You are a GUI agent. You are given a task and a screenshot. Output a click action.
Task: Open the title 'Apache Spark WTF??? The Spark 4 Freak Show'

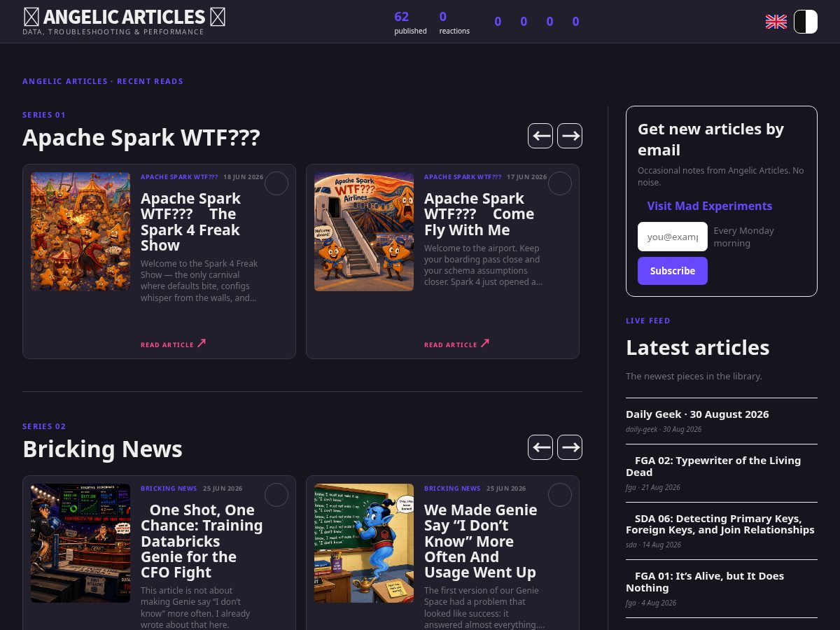coord(190,222)
